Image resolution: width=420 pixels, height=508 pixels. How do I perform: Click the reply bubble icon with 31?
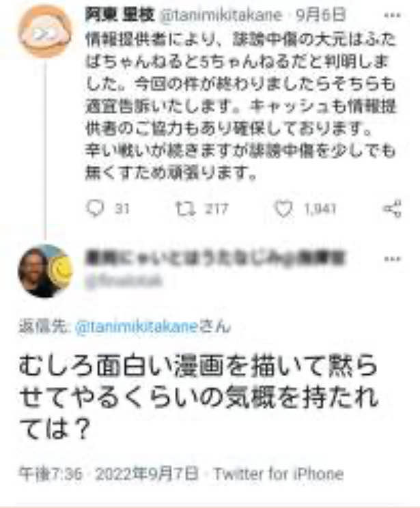click(95, 208)
